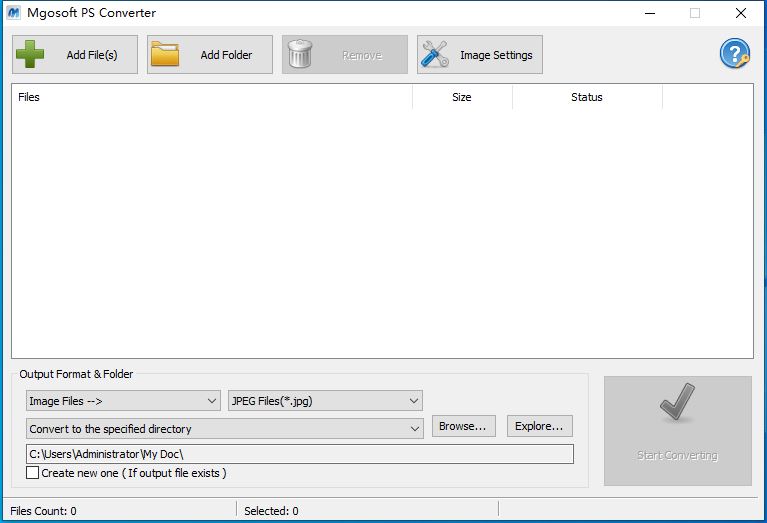The image size is (767, 523).
Task: Click the Mgosoft app icon in title bar
Action: coord(13,13)
